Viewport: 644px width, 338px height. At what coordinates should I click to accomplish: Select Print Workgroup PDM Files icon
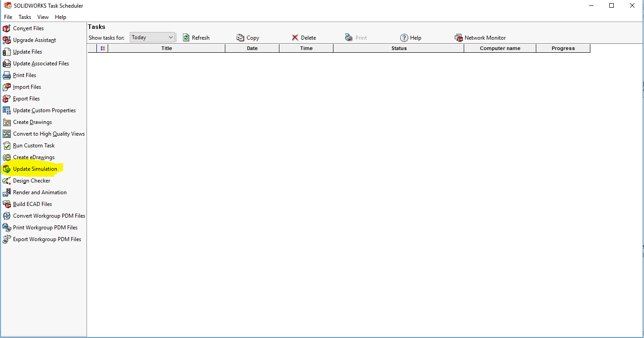(6, 228)
